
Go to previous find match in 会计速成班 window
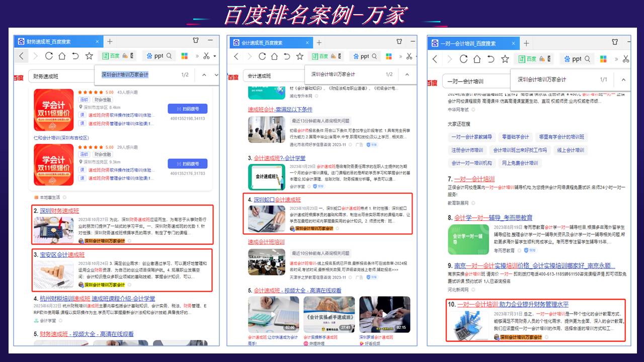tap(407, 75)
